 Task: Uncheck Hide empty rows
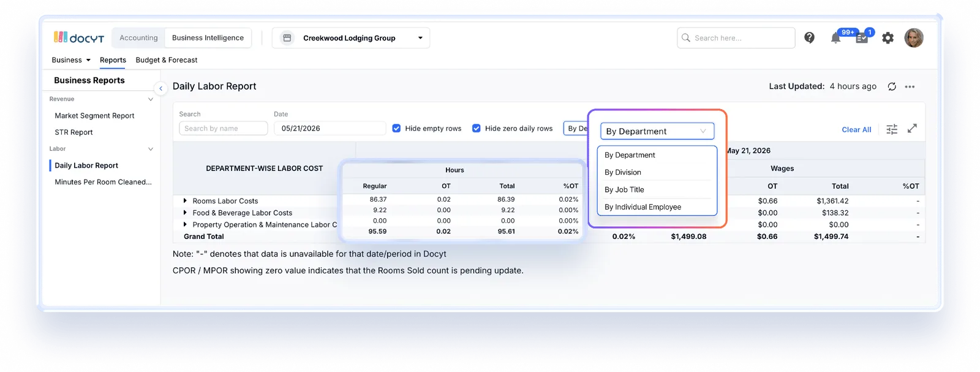click(x=396, y=128)
